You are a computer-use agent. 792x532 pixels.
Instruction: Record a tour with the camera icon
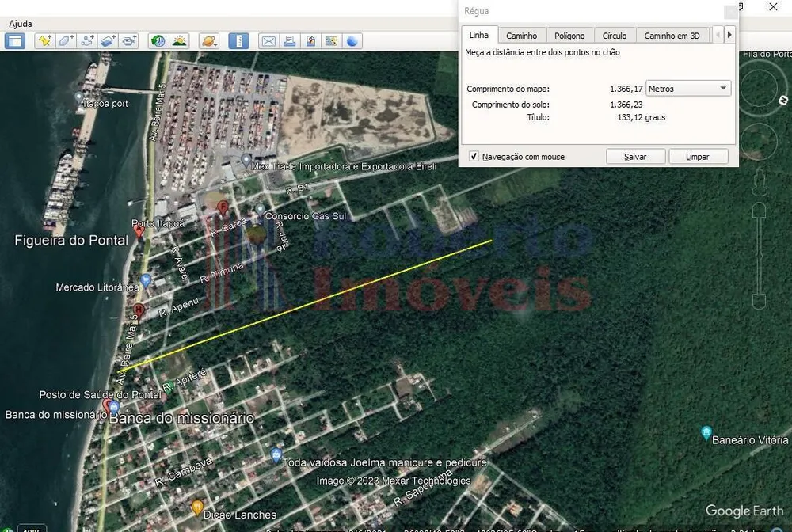coord(129,41)
